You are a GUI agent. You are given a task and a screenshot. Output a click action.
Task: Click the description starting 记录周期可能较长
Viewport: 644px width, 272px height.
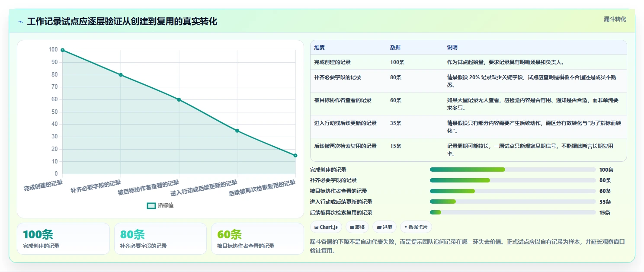click(530, 150)
